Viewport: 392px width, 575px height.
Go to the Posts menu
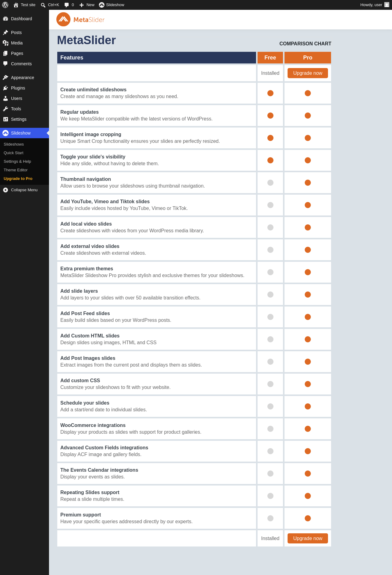pos(24,32)
